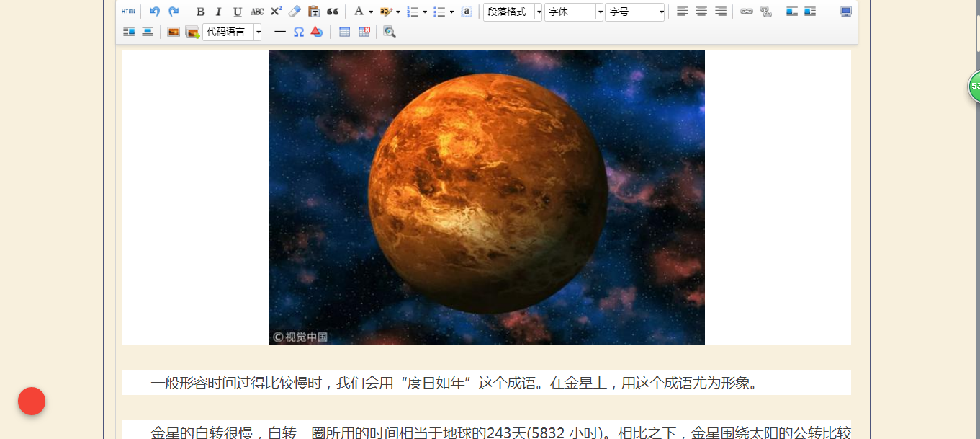Insert an unordered bullet list
The image size is (980, 439).
[439, 12]
